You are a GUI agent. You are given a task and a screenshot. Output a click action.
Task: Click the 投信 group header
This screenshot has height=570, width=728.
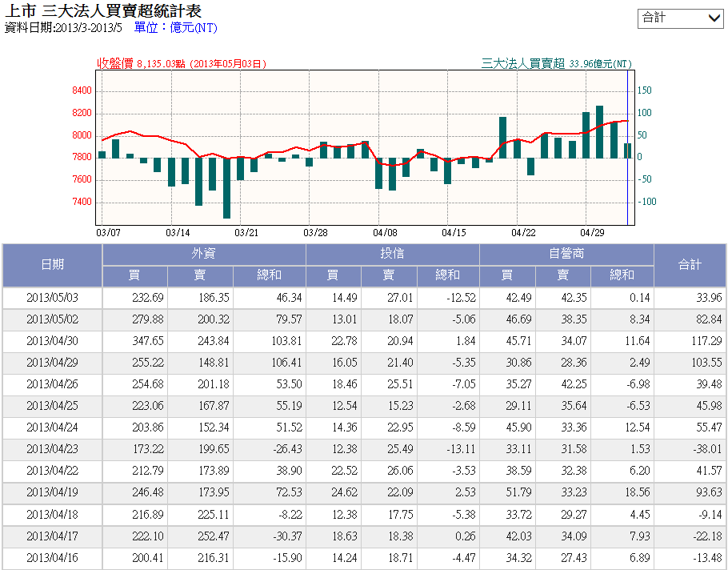pos(392,254)
